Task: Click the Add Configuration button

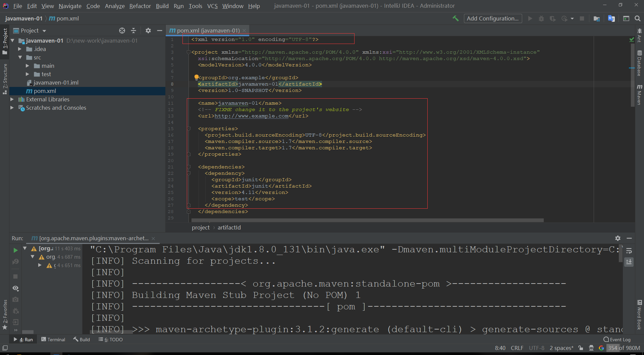Action: (x=492, y=18)
